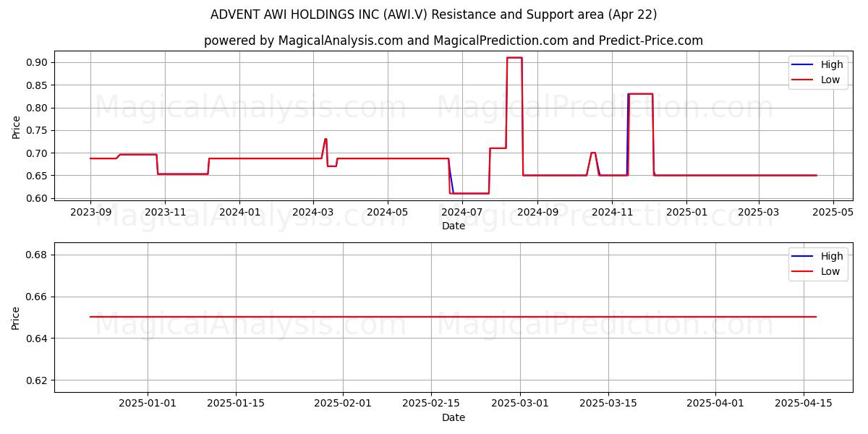Viewport: 868px width, 434px height.
Task: Click the '0.75' y-axis tick label
Action: click(x=38, y=131)
